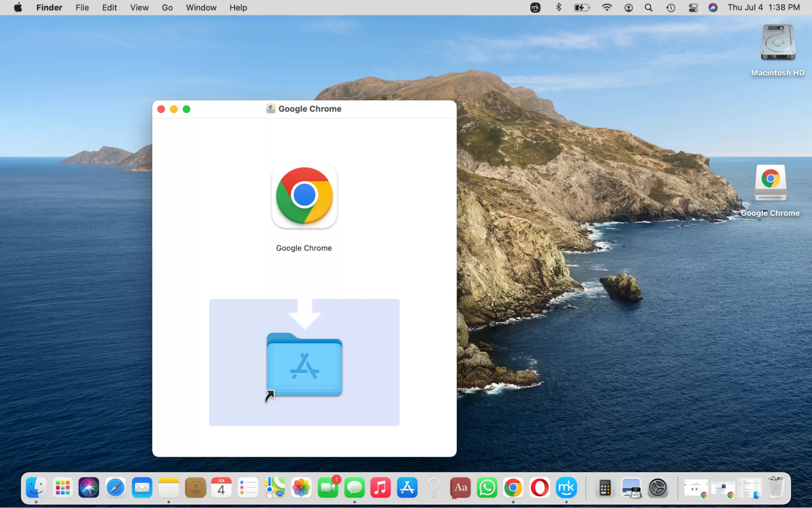The height and width of the screenshot is (508, 812).
Task: Open FaceTime with notification badge
Action: point(328,487)
